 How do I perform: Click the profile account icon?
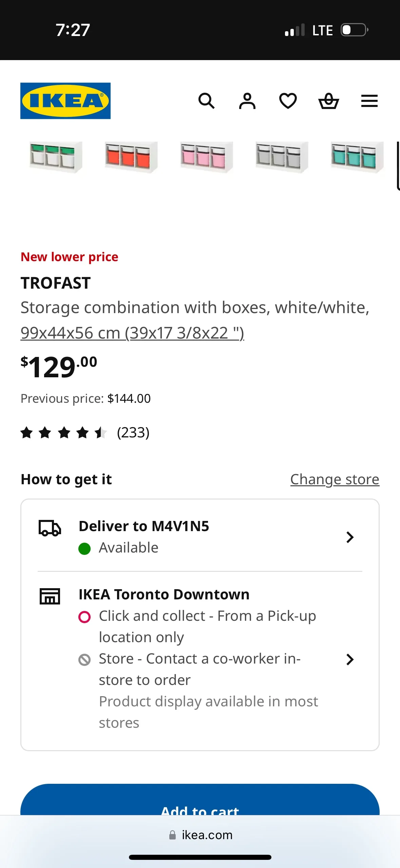[247, 101]
